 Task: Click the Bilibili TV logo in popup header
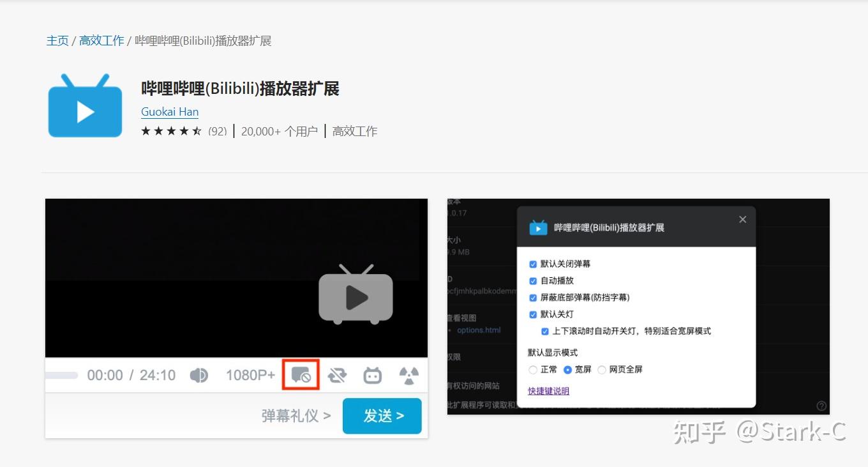point(538,227)
